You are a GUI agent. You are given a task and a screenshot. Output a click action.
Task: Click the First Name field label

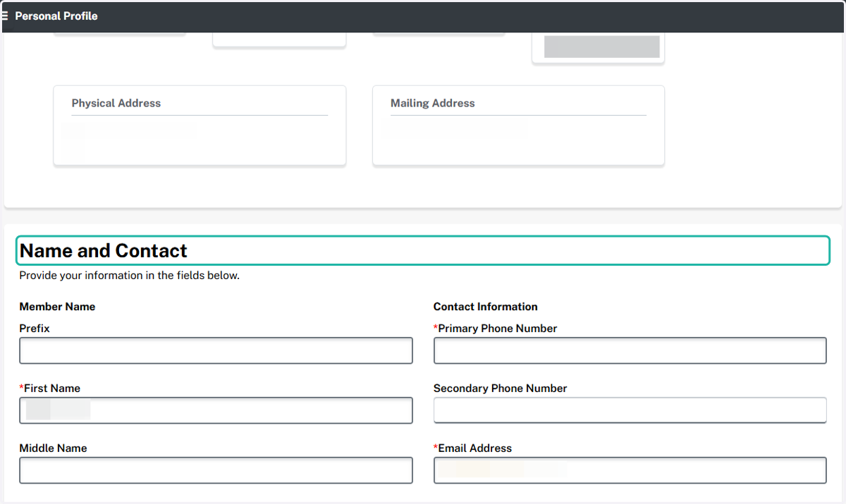coord(50,388)
